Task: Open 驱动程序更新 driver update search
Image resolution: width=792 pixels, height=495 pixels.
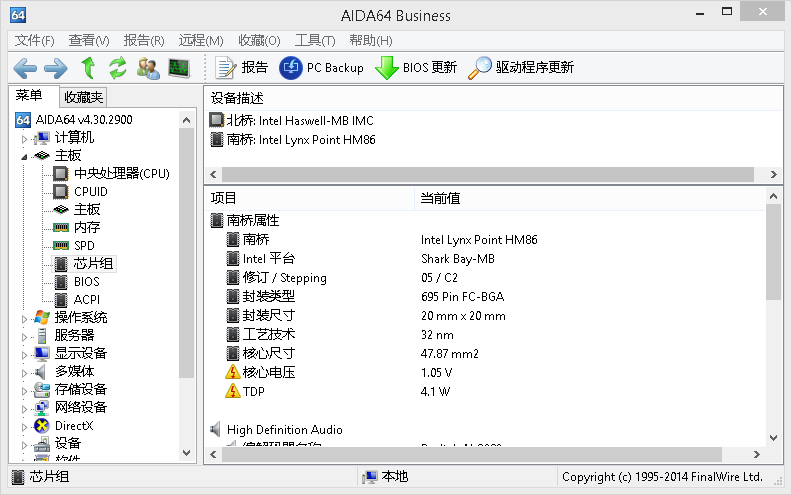Action: pyautogui.click(x=521, y=68)
